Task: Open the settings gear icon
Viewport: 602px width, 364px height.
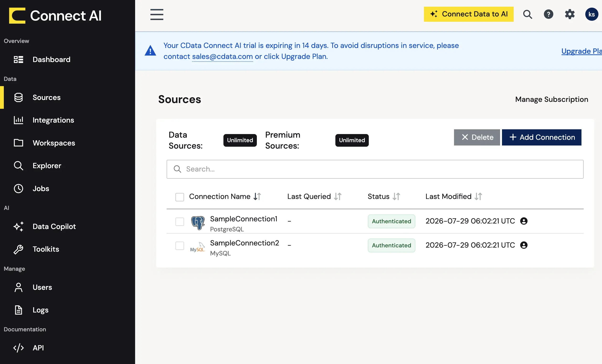Action: (570, 14)
